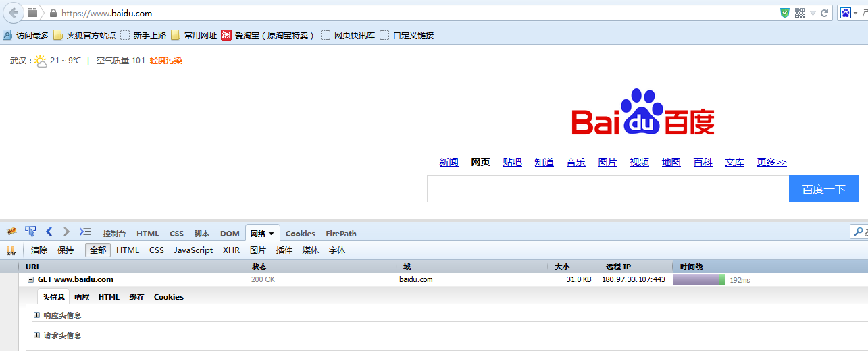Click the 192ms timeline bar
This screenshot has height=351, width=868.
coord(699,279)
